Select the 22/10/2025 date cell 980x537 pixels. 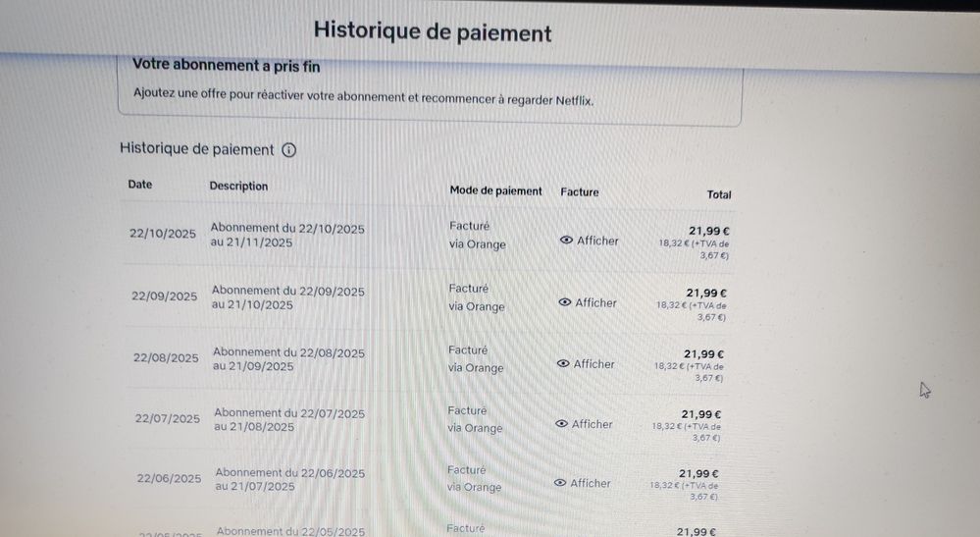163,235
